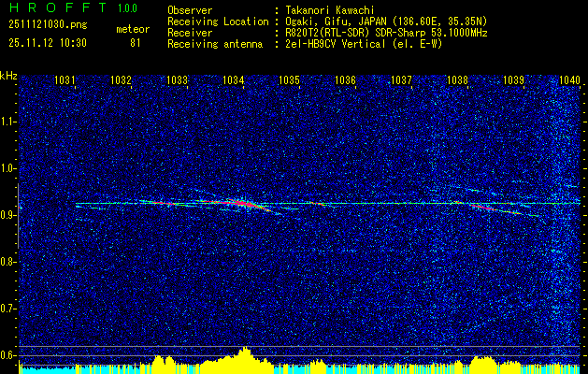The height and width of the screenshot is (374, 588).
Task: Click the gray frequency range bar on left axis
Action: [x=18, y=216]
